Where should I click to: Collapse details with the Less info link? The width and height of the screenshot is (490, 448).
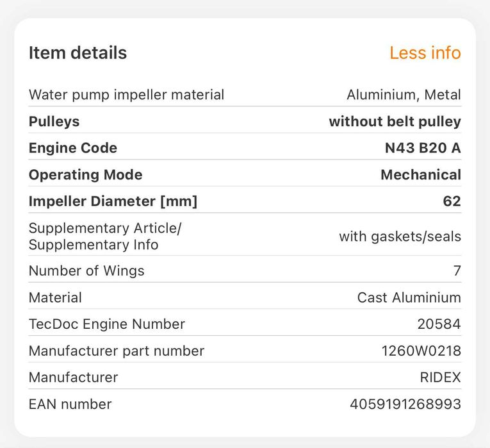[425, 53]
